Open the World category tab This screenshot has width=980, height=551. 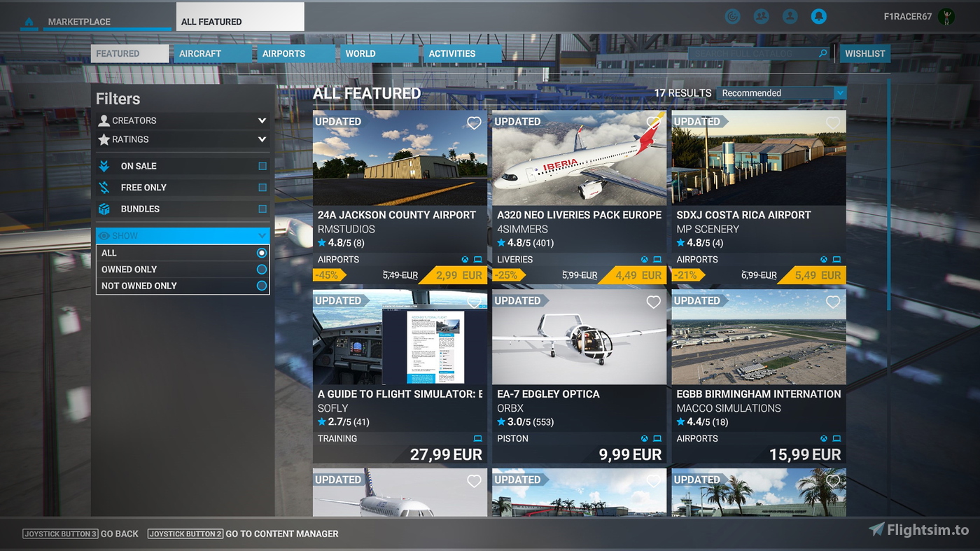[x=360, y=53]
